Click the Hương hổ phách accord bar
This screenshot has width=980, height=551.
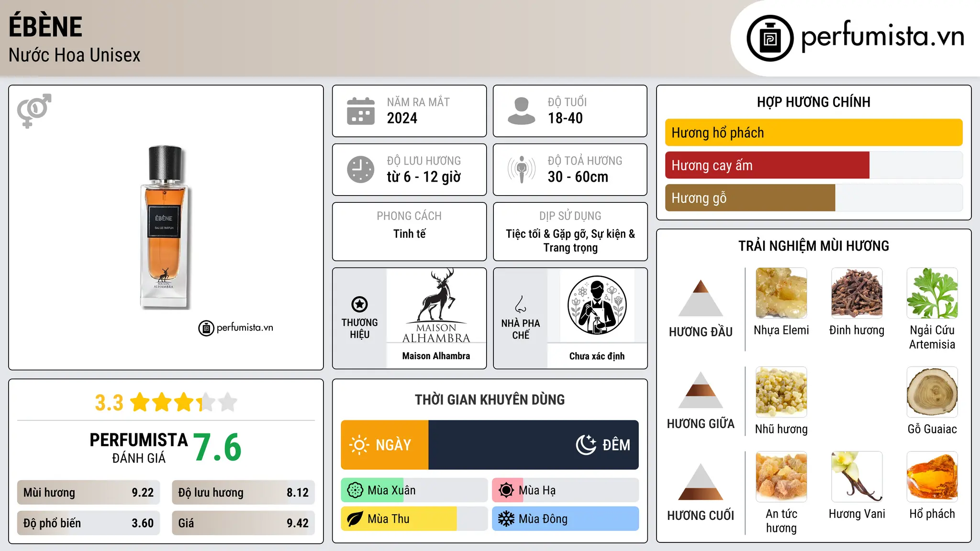(813, 132)
